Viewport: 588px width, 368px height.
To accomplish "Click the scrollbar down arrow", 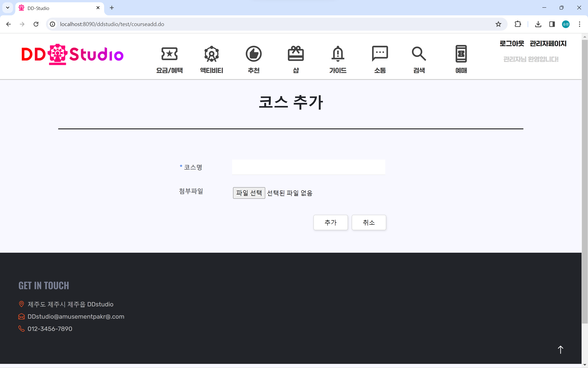I will [x=585, y=365].
